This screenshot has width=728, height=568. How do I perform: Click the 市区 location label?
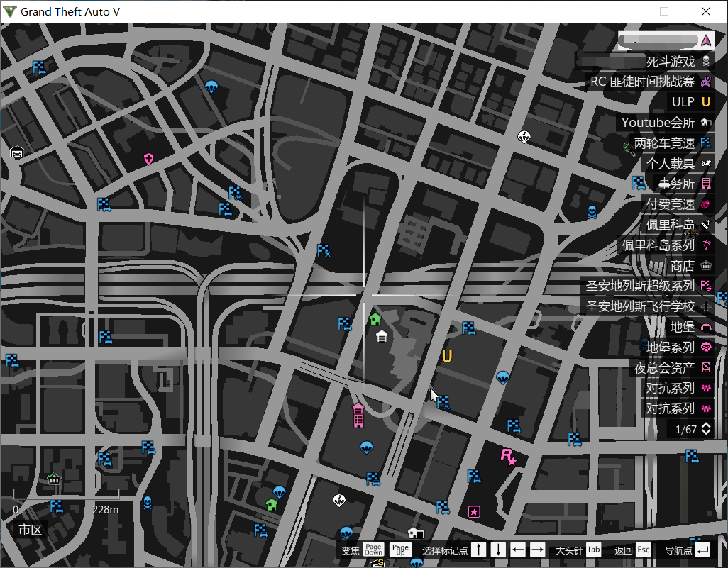31,530
